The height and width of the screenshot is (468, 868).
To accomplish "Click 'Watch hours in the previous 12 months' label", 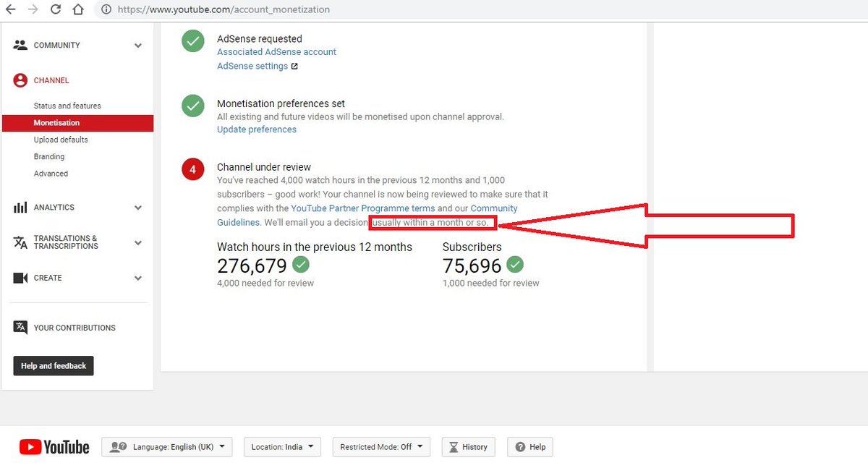I will coord(315,247).
